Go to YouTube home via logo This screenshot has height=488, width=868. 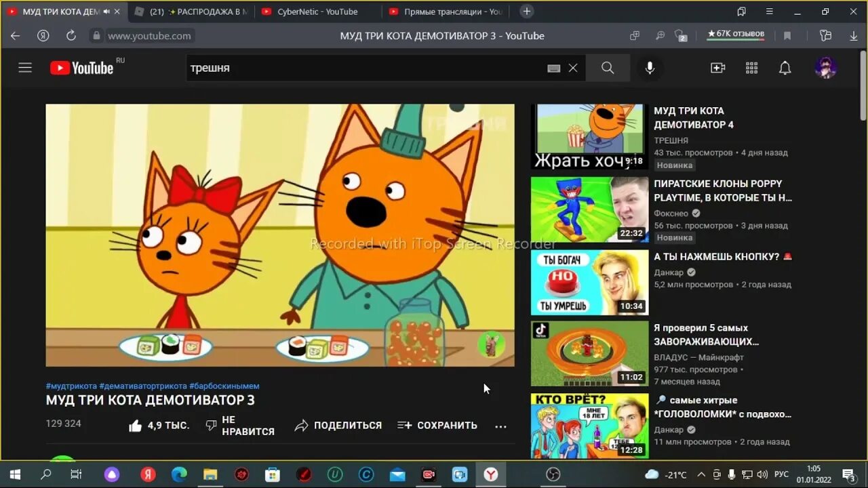[82, 68]
